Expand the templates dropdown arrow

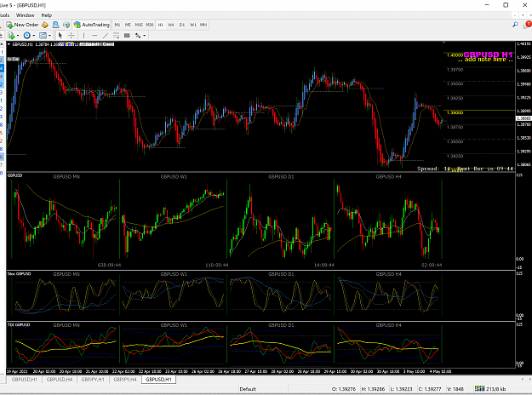(x=49, y=36)
